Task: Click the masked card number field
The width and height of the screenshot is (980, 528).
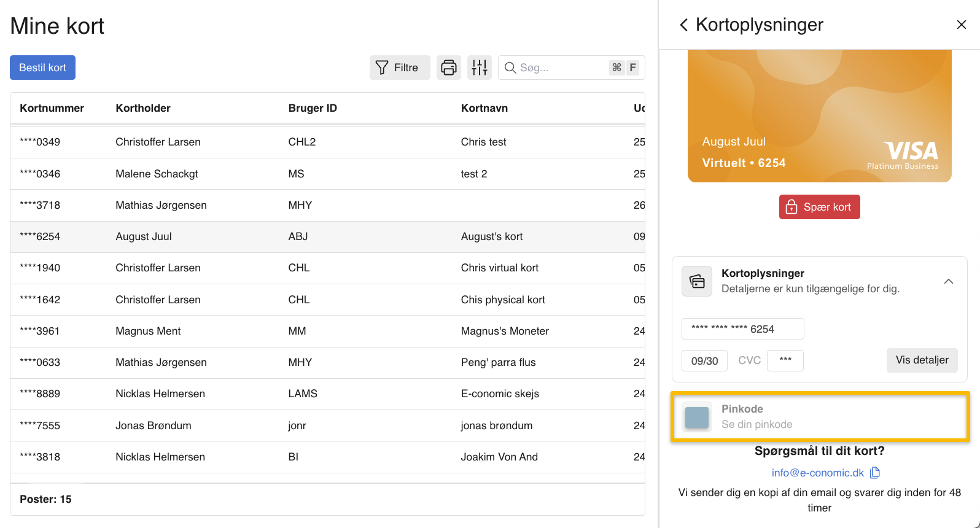Action: pyautogui.click(x=742, y=329)
